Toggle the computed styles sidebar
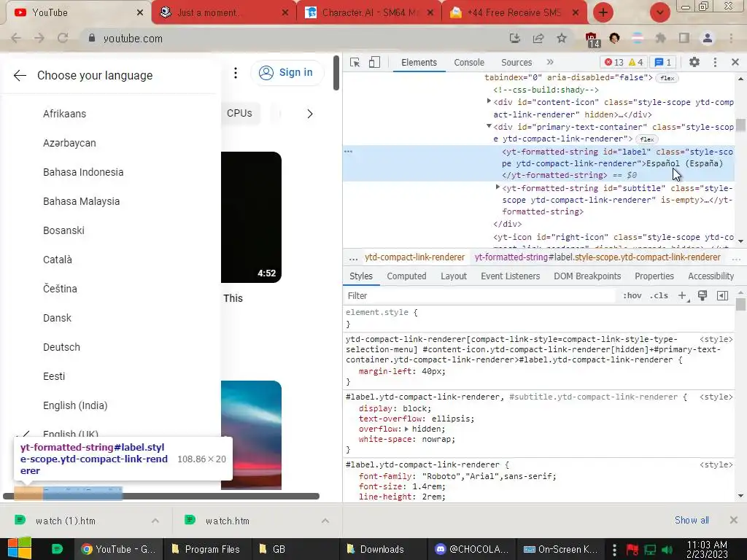Image resolution: width=747 pixels, height=560 pixels. [722, 296]
